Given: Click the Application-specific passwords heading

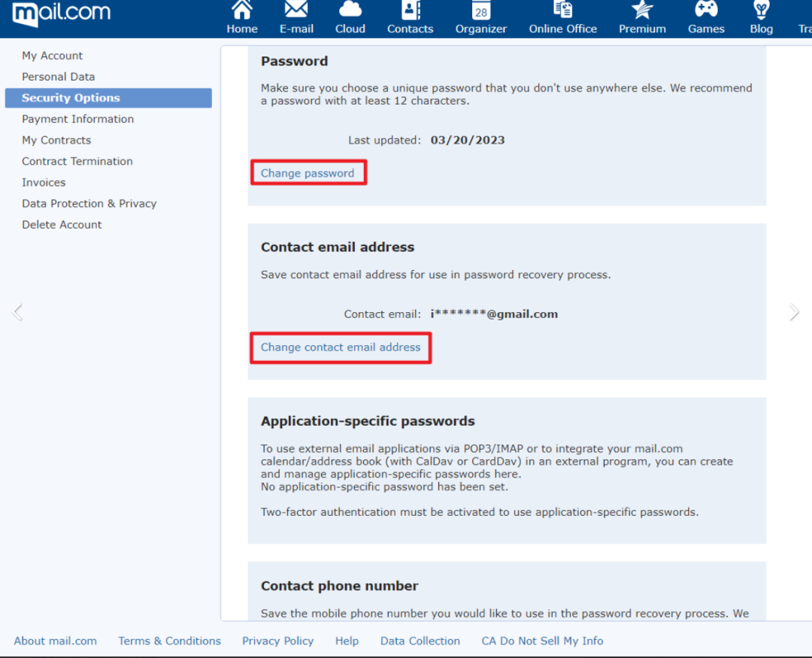Looking at the screenshot, I should [x=368, y=421].
